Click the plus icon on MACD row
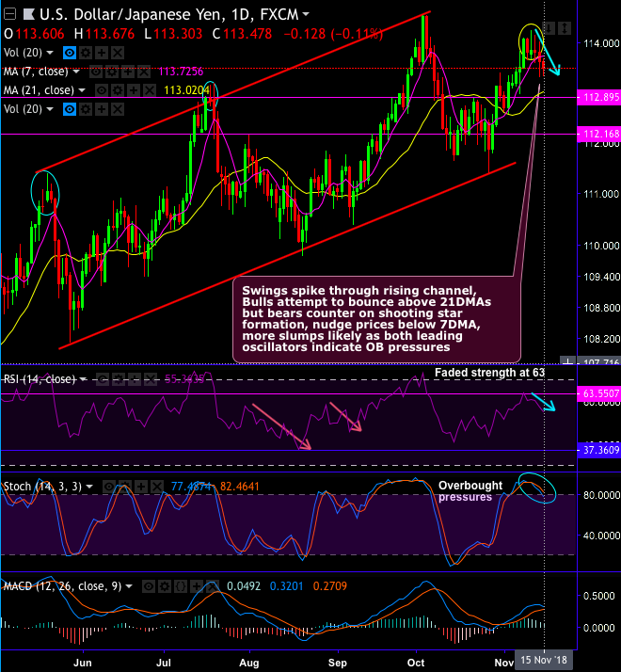This screenshot has width=621, height=672. click(x=197, y=586)
